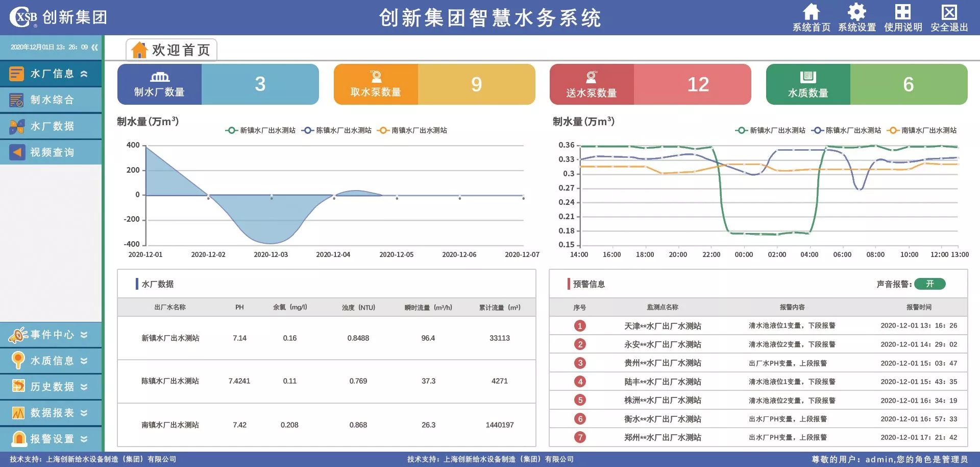The width and height of the screenshot is (980, 467).
Task: Click 水厂信息 sidebar icon
Action: tap(16, 74)
